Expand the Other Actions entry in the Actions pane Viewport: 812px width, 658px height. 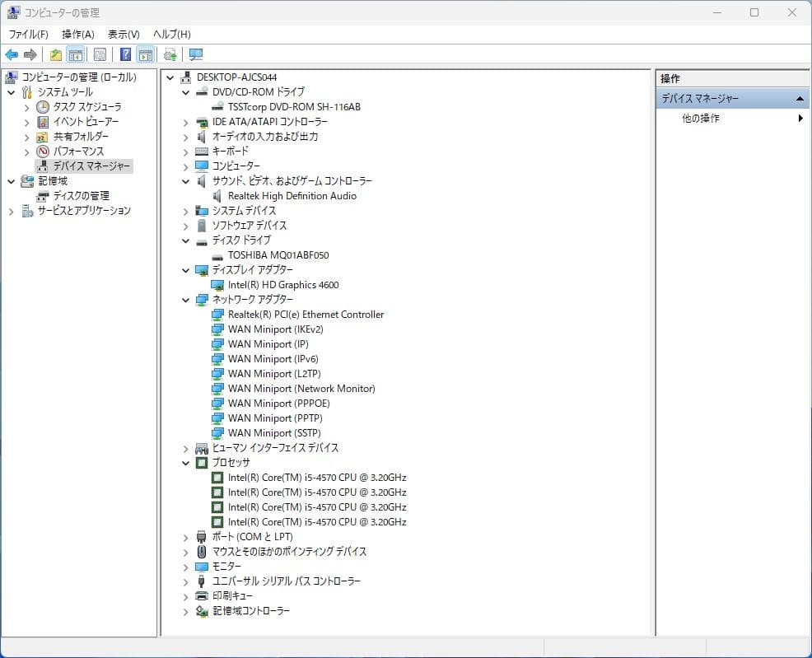click(x=702, y=118)
